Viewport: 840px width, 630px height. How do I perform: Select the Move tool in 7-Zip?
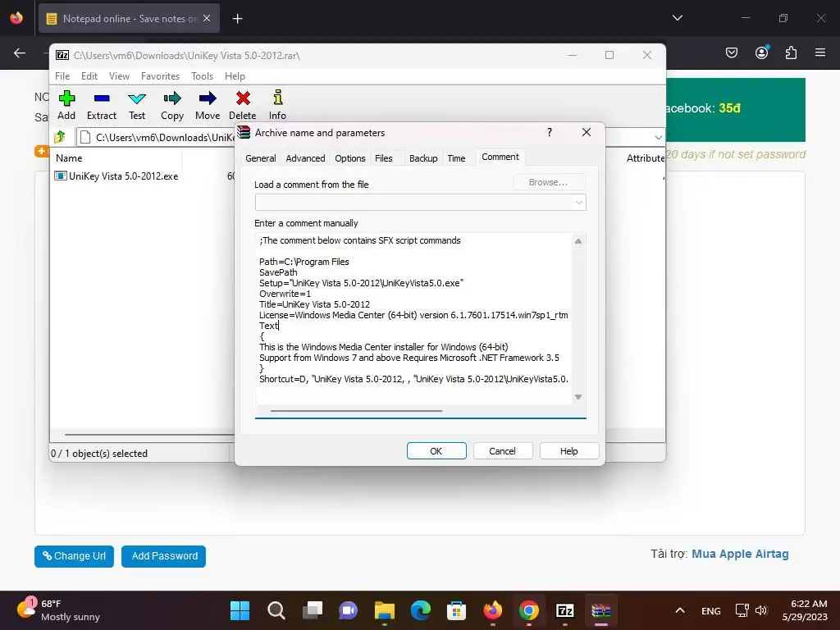coord(208,105)
